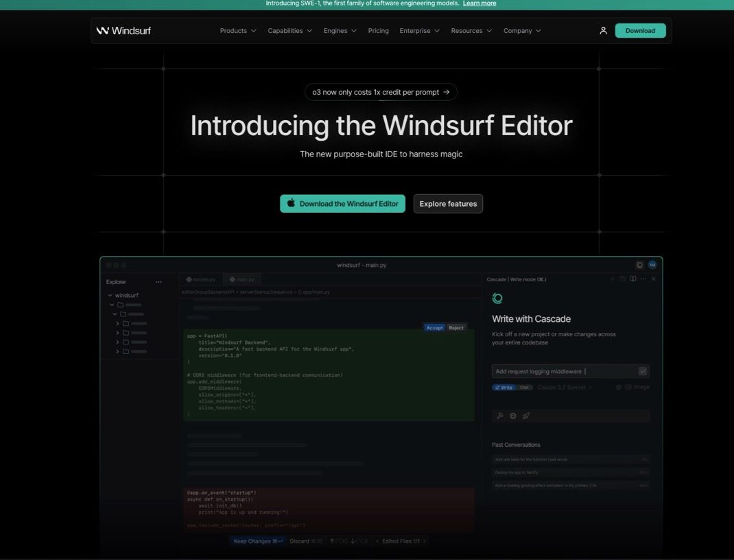Open Cascade history clock icon
This screenshot has height=560, width=734.
(622, 279)
